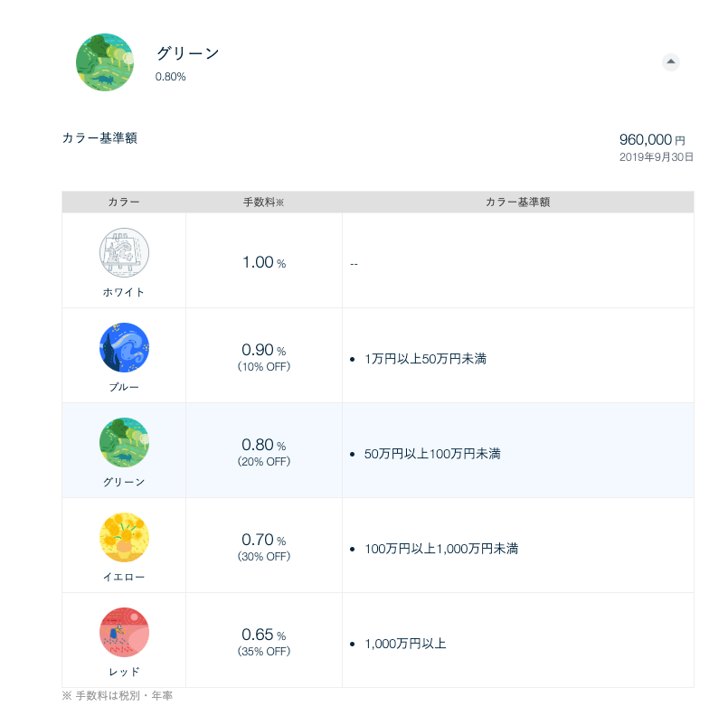Click the 1,000万円以上 condition text
Screen dimensions: 728x725
(x=405, y=644)
